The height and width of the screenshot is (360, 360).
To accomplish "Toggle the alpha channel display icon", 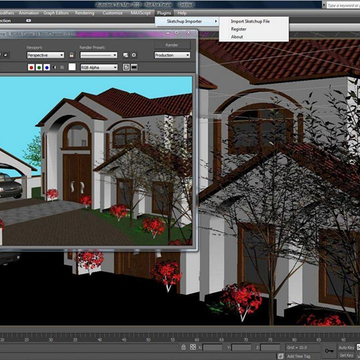I will pyautogui.click(x=55, y=67).
